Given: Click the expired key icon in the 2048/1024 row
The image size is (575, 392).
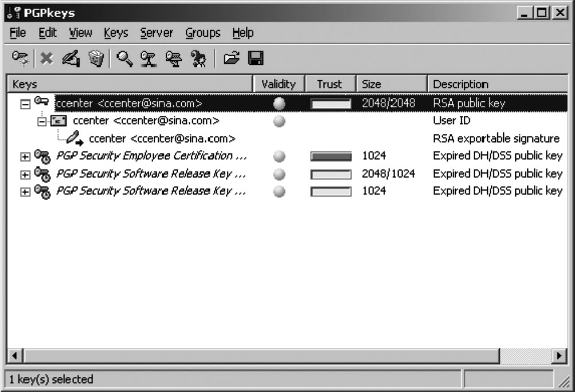Looking at the screenshot, I should pyautogui.click(x=42, y=174).
